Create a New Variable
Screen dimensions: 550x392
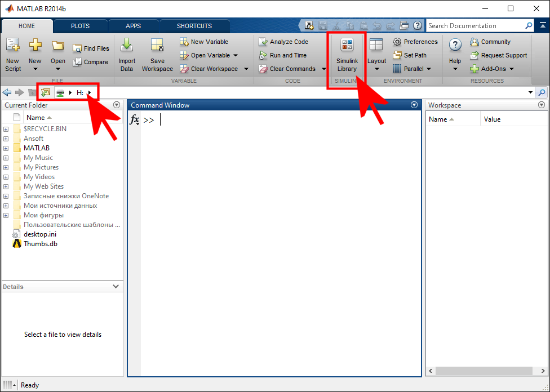204,42
